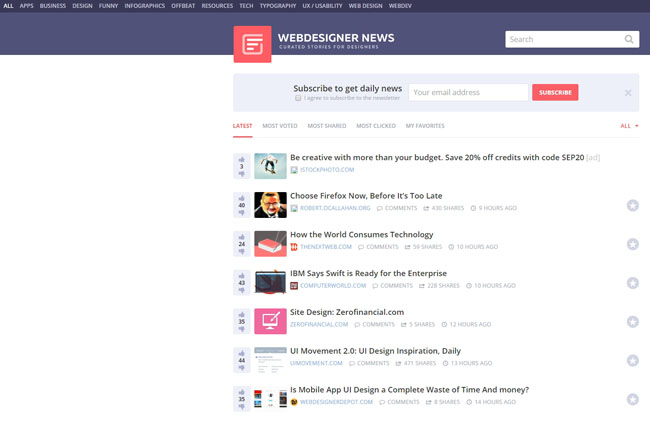Click the Webdesigner News title text
The height and width of the screenshot is (422, 650).
[336, 38]
